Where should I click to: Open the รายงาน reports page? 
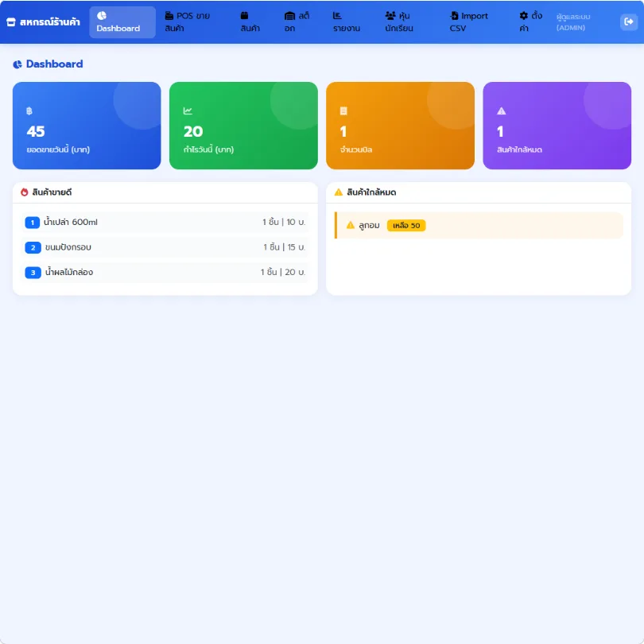click(347, 22)
